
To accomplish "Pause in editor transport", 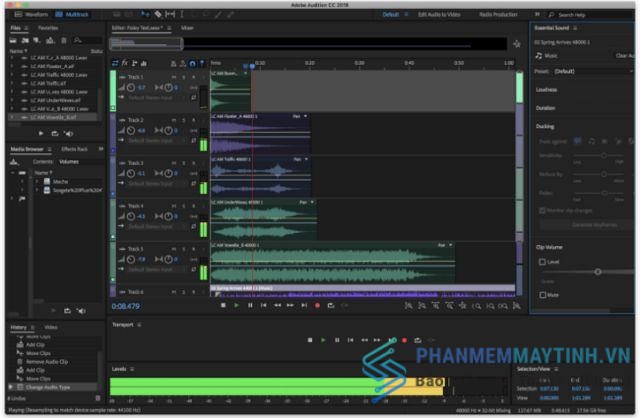I will coord(250,305).
